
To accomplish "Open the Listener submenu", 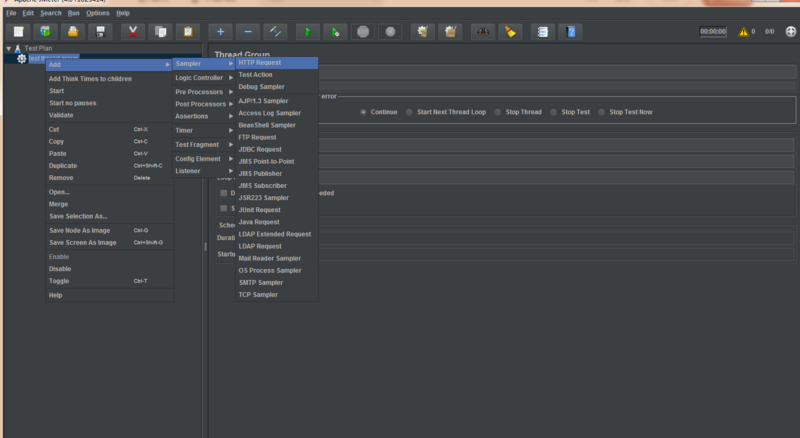I will click(x=204, y=171).
